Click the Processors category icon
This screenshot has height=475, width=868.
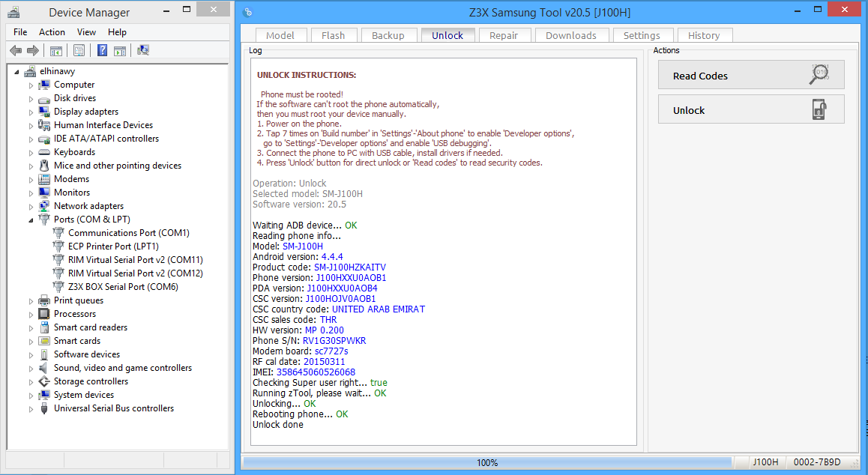tap(44, 314)
